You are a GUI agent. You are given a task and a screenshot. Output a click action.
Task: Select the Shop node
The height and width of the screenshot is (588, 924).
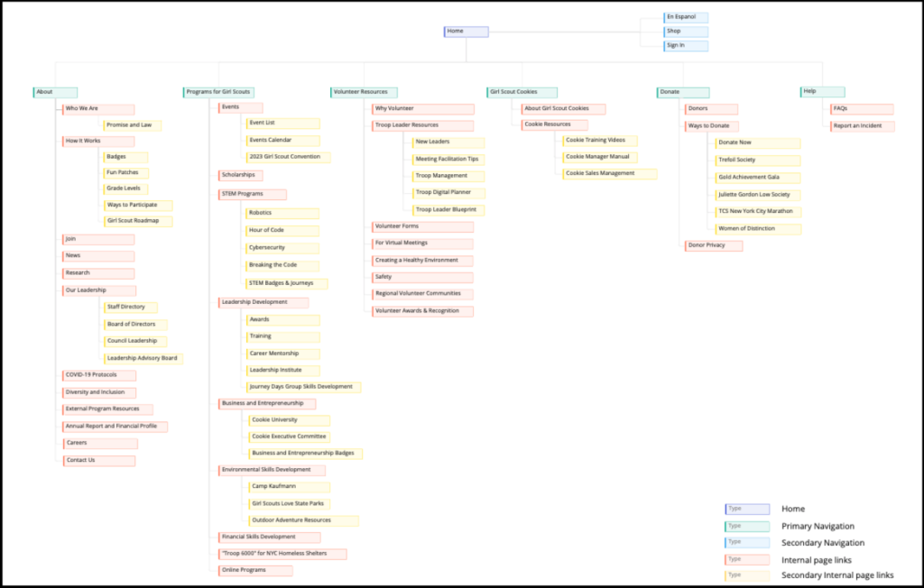pyautogui.click(x=686, y=32)
